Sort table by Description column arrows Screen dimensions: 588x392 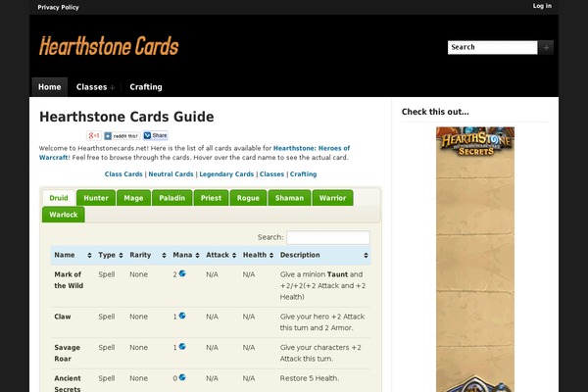[366, 256]
